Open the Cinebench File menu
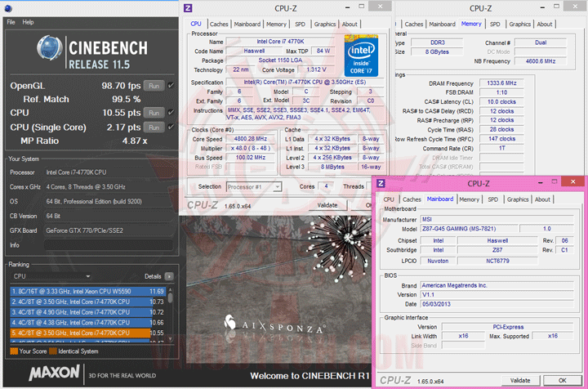The width and height of the screenshot is (588, 389). [x=11, y=22]
